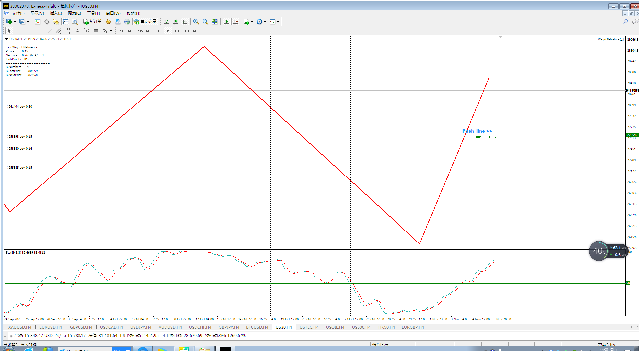Click the Push_line label on chart
Viewport: 644px width, 351px height.
(x=477, y=131)
